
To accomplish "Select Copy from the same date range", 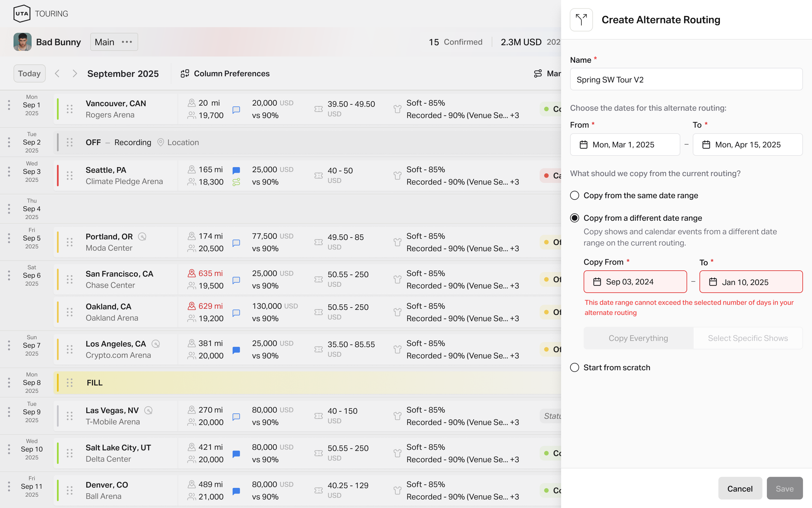I will click(574, 196).
